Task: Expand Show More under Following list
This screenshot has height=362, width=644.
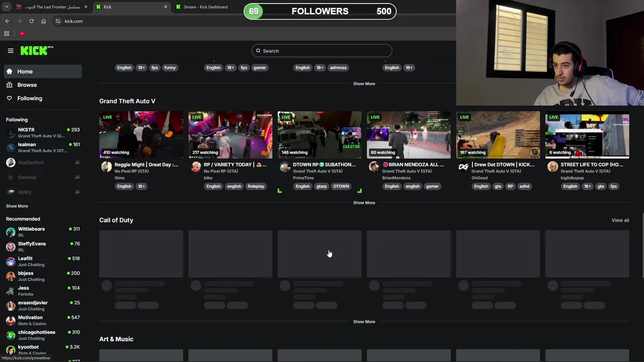Action: point(17,206)
